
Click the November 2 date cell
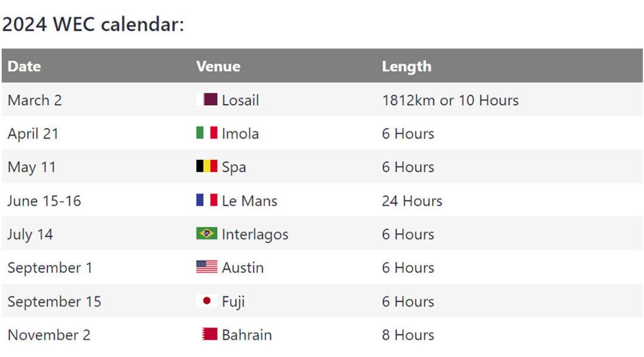(x=49, y=335)
